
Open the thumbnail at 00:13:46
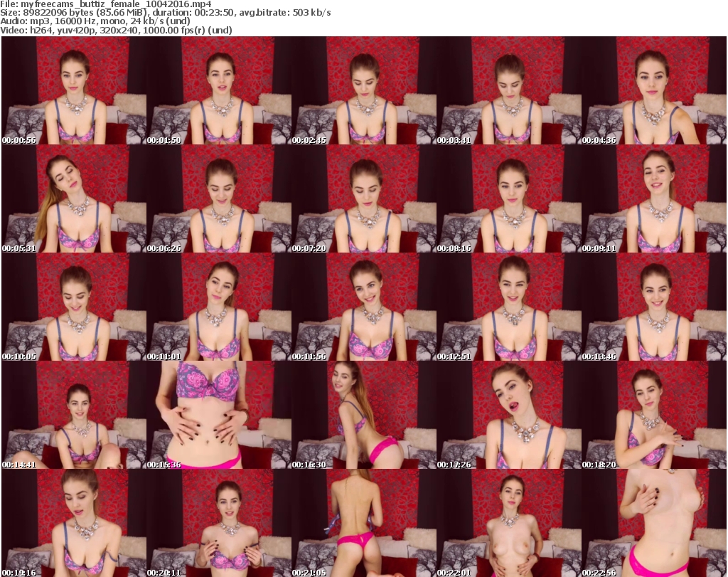654,307
